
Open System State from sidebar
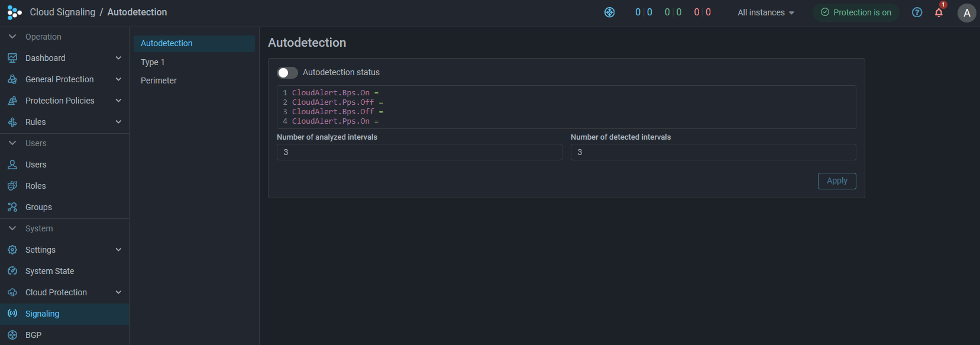coord(50,271)
